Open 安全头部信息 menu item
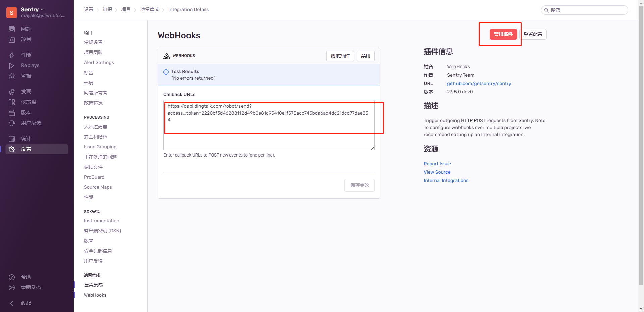The height and width of the screenshot is (312, 644). (98, 251)
